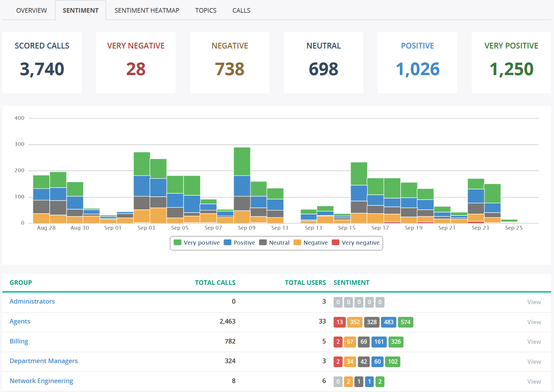Click Agents neutral badge 328
The width and height of the screenshot is (554, 392).
pyautogui.click(x=372, y=322)
